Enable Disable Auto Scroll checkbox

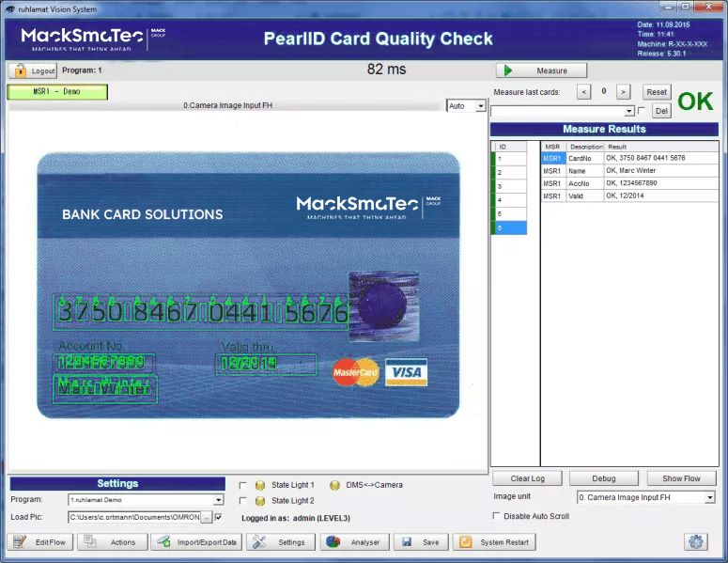point(497,516)
